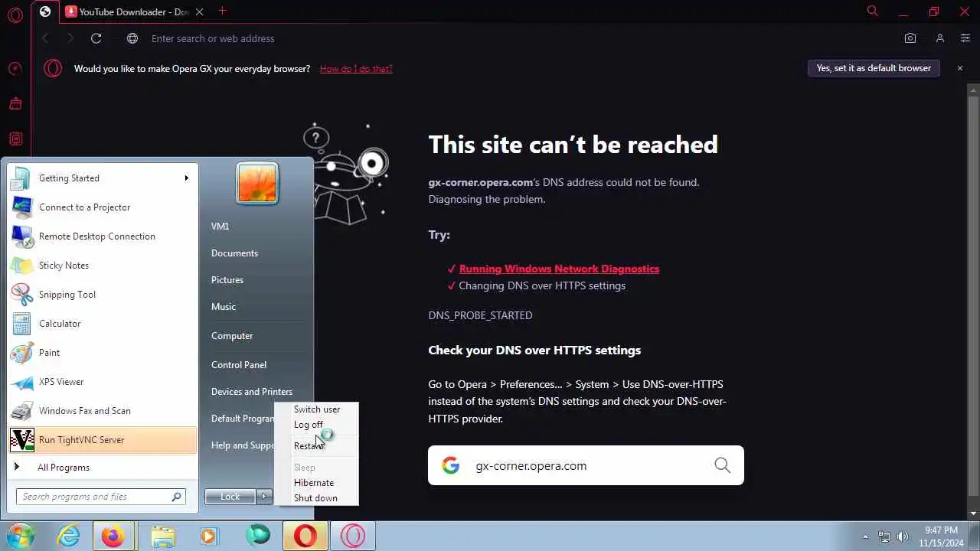Open GX Control speedometer icon in sidebar
The height and width of the screenshot is (551, 980).
[15, 69]
